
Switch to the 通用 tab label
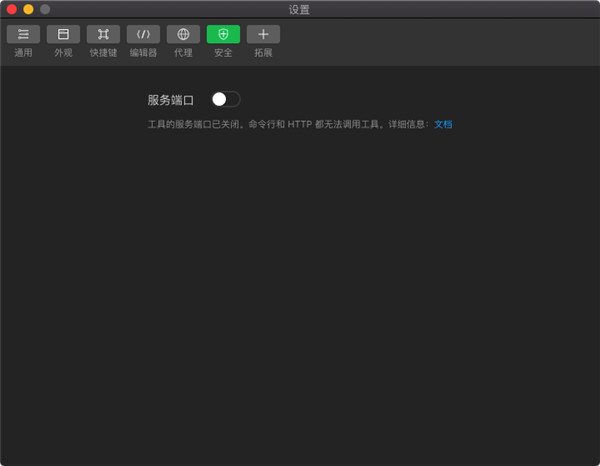pos(23,52)
